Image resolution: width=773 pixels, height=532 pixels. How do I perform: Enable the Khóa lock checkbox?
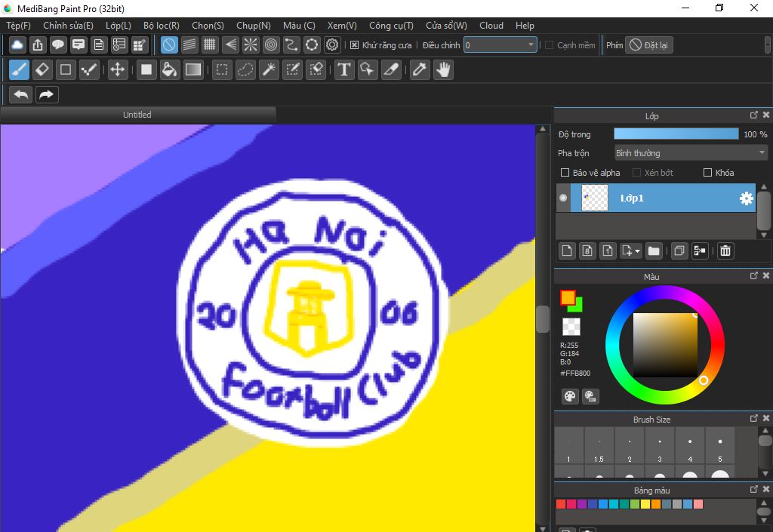tap(707, 172)
